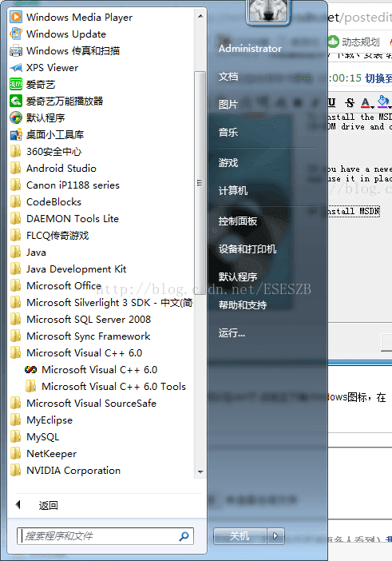
Task: Open 文档 in start menu
Action: 228,77
